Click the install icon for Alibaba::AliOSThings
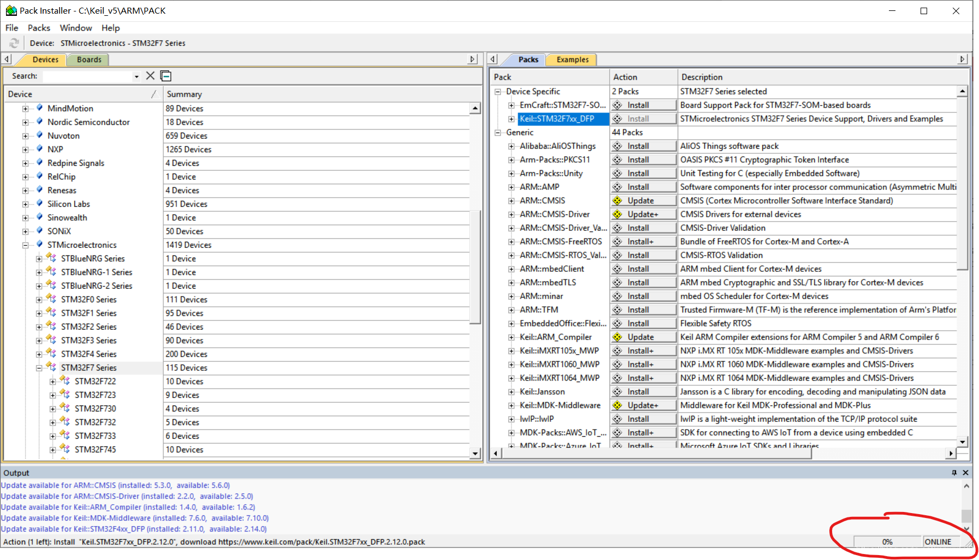This screenshot has height=560, width=979. pos(618,146)
